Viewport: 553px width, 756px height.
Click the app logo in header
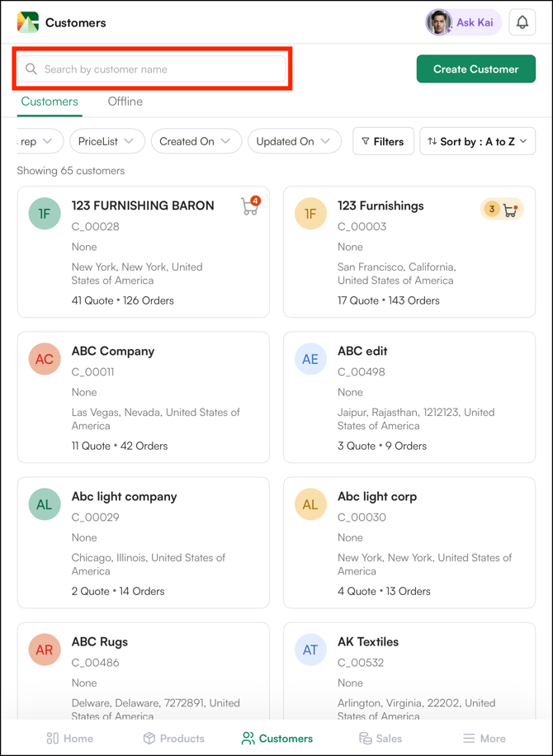pos(28,22)
